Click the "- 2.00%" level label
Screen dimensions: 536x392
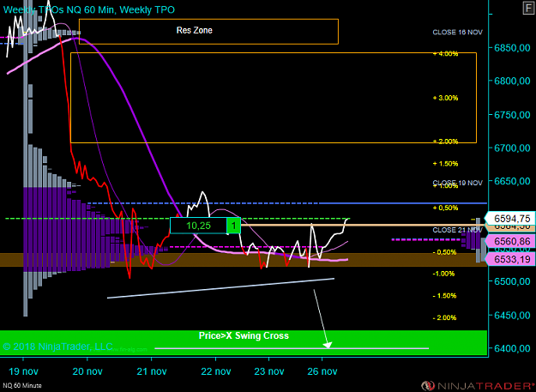(x=444, y=318)
